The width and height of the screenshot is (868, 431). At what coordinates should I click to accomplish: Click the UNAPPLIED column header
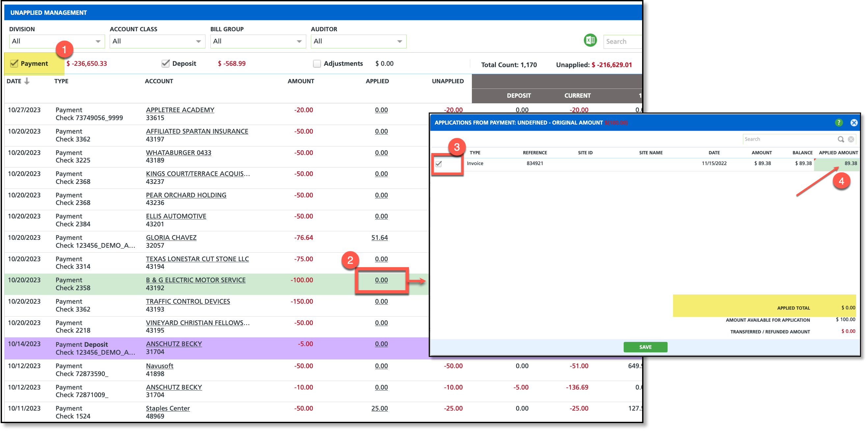[x=448, y=81]
